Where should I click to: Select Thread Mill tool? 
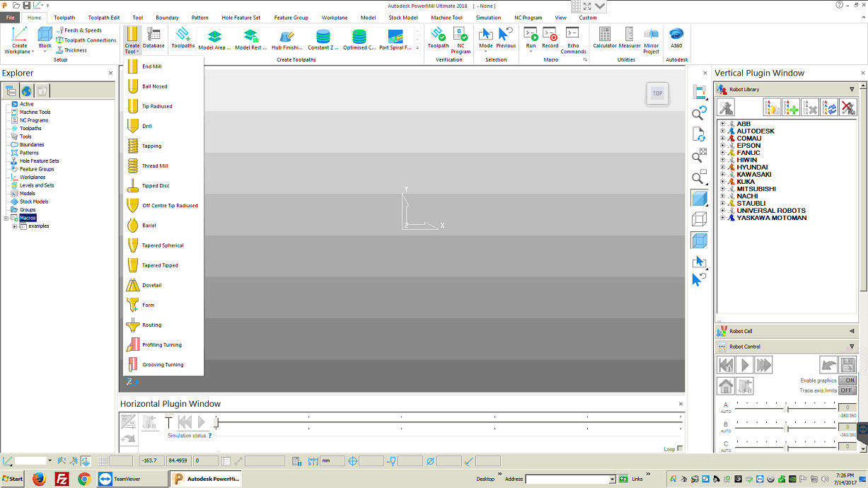(x=163, y=166)
